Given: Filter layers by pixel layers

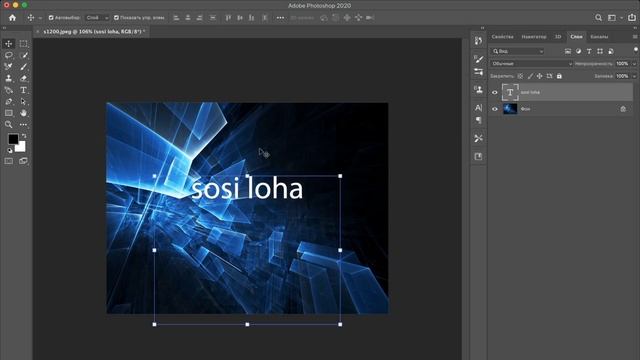Looking at the screenshot, I should coord(568,51).
